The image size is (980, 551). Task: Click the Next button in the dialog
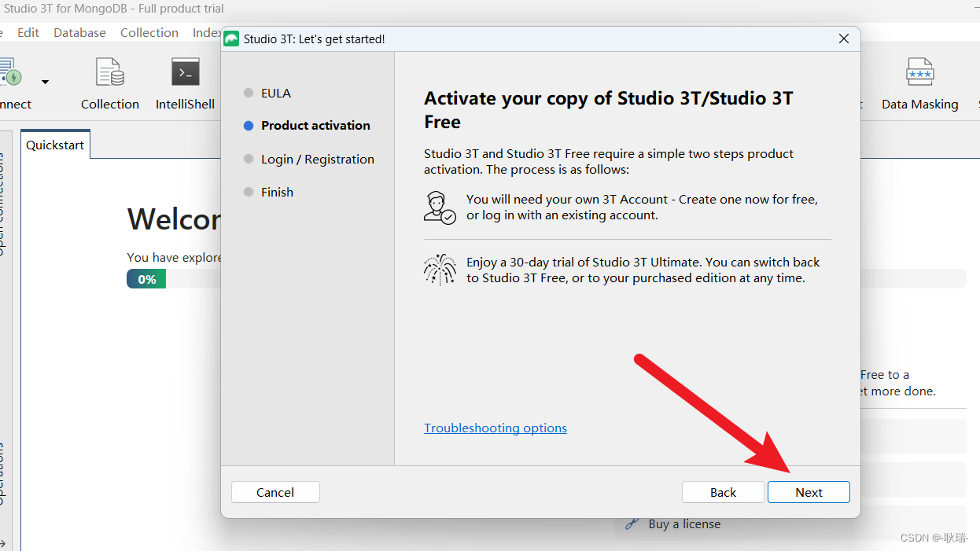pos(809,492)
